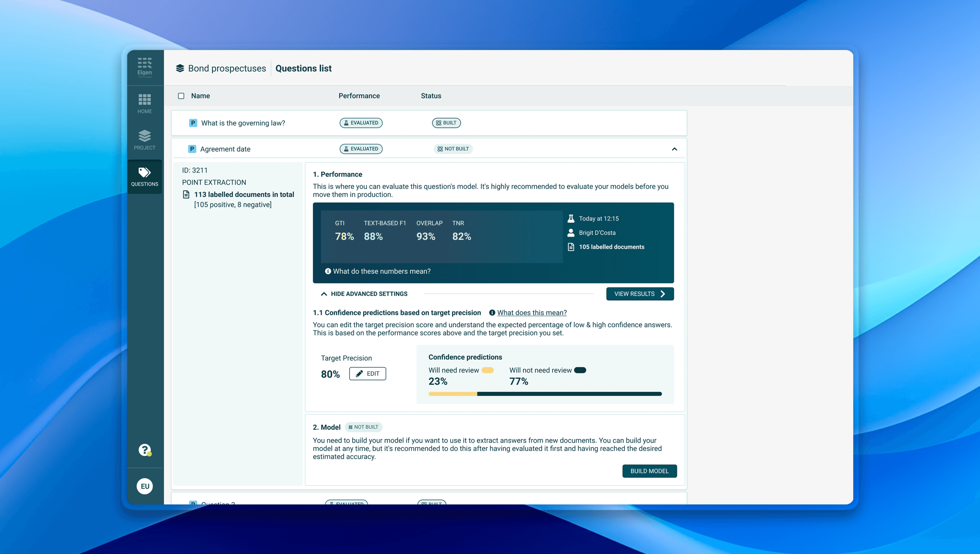This screenshot has width=980, height=554.
Task: Collapse the Agreement date row chevron
Action: click(674, 149)
